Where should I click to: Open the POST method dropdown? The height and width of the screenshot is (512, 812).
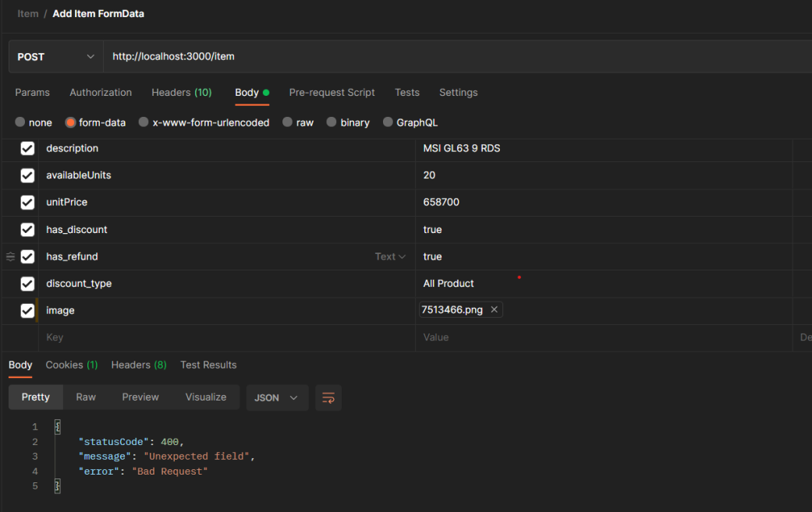click(56, 56)
